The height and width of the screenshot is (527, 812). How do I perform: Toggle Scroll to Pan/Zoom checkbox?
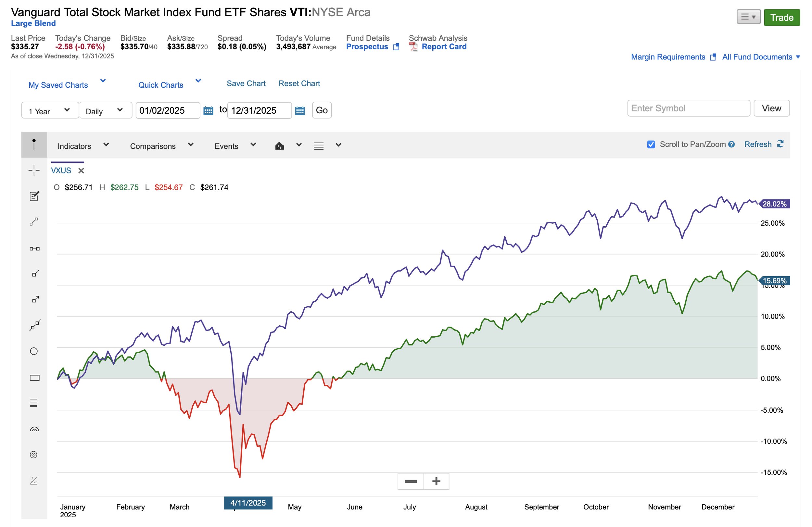click(651, 144)
